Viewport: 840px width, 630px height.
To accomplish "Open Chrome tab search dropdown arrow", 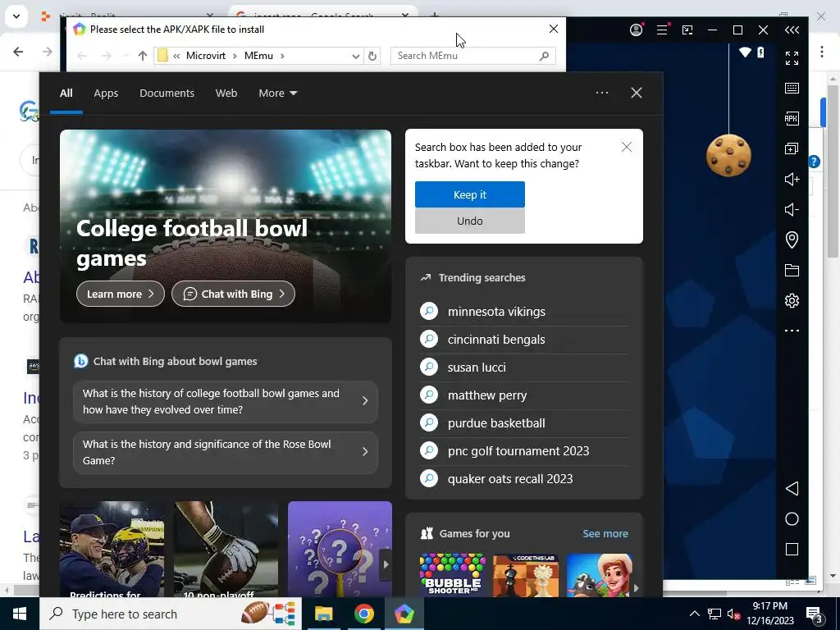I will pyautogui.click(x=16, y=16).
